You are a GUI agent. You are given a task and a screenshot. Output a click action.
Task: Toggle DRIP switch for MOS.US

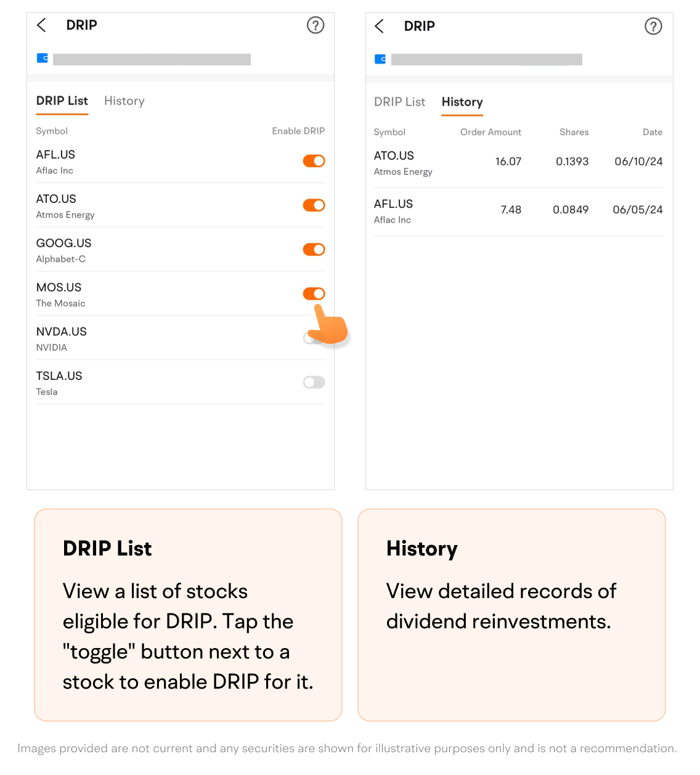(314, 294)
